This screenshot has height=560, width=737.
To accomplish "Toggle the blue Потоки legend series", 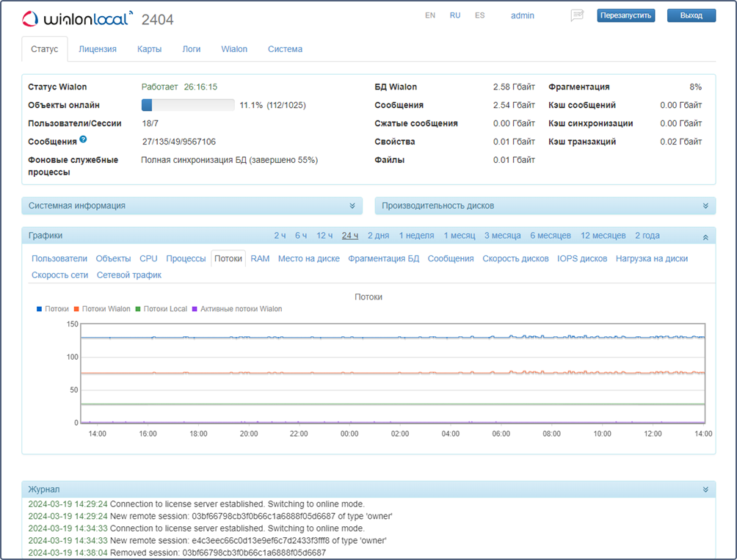I will [53, 309].
